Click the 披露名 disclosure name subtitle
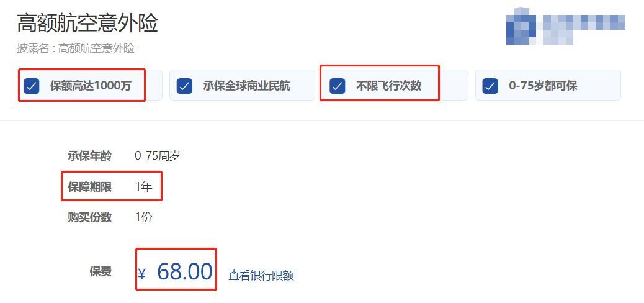This screenshot has width=644, height=303. tap(76, 48)
